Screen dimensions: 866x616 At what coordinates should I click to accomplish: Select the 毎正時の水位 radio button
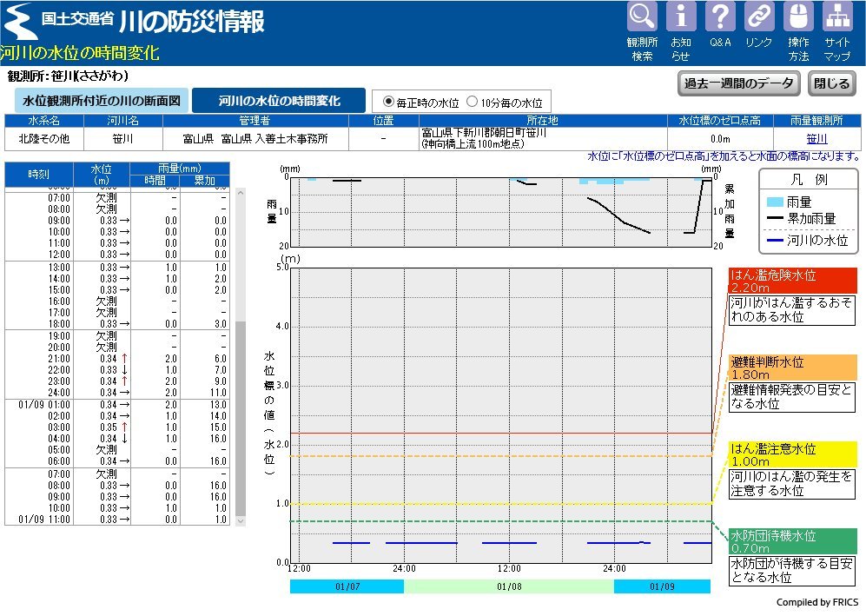click(388, 102)
